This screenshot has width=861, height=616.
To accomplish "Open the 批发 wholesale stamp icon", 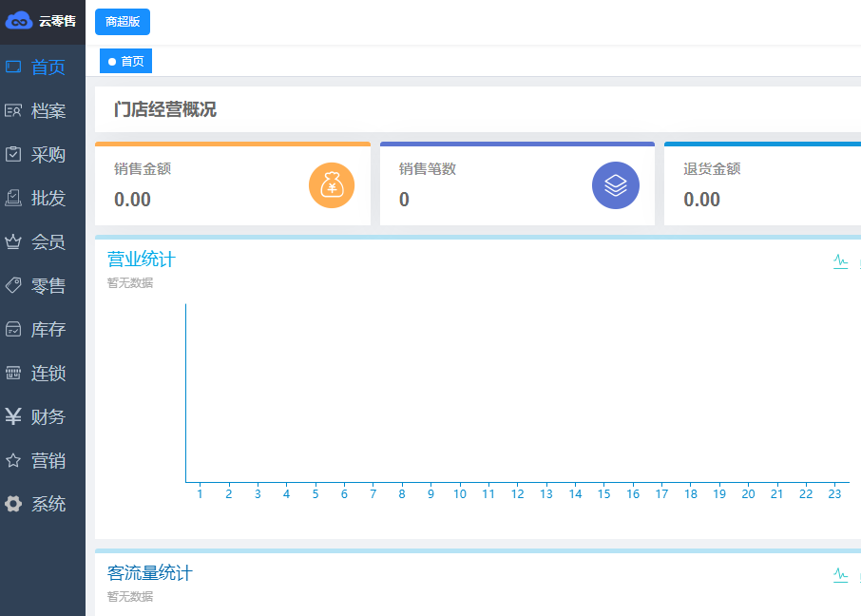I will pos(13,199).
